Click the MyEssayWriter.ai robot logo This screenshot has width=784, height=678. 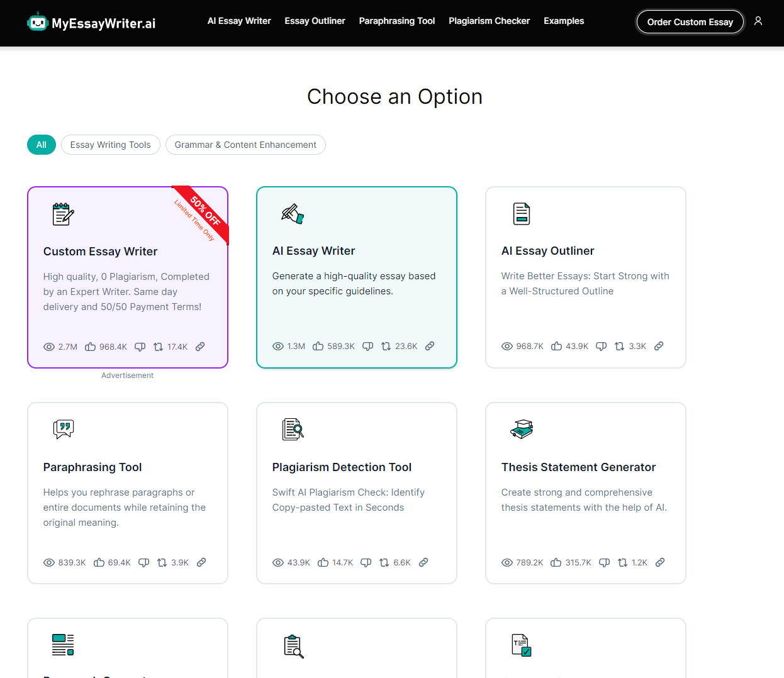[x=38, y=23]
